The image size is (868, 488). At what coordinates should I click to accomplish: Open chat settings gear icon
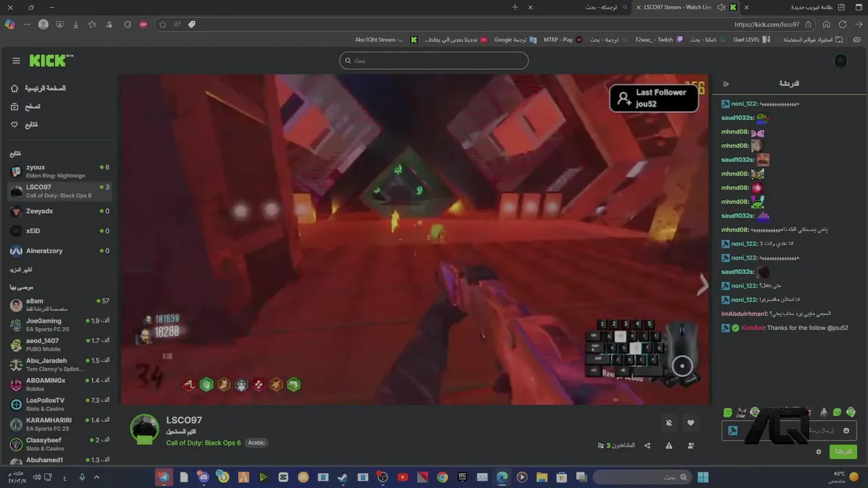[818, 451]
